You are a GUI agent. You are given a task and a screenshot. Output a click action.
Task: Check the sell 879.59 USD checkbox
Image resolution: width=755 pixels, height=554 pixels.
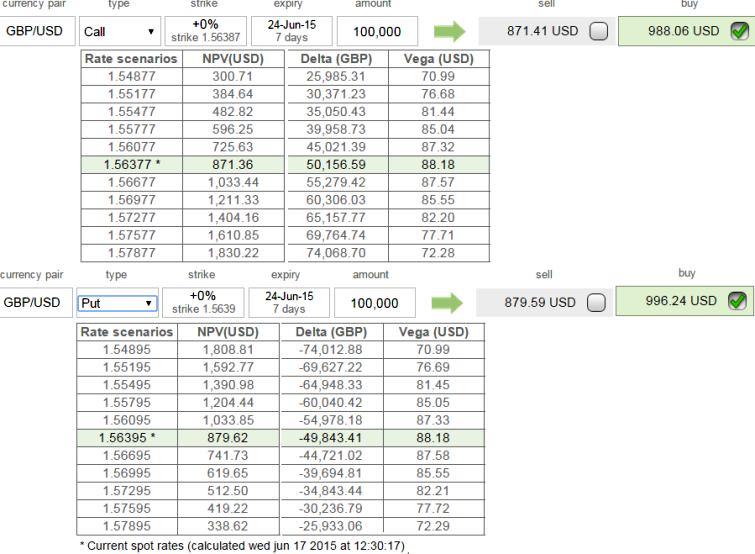point(596,303)
